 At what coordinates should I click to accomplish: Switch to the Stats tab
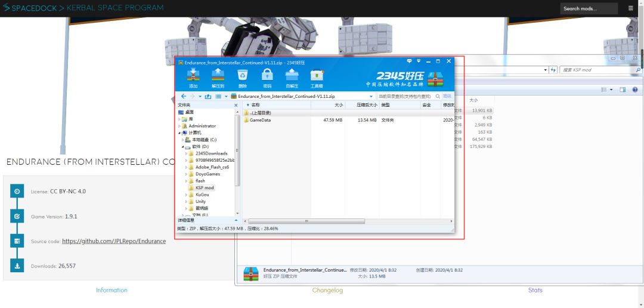[535, 290]
